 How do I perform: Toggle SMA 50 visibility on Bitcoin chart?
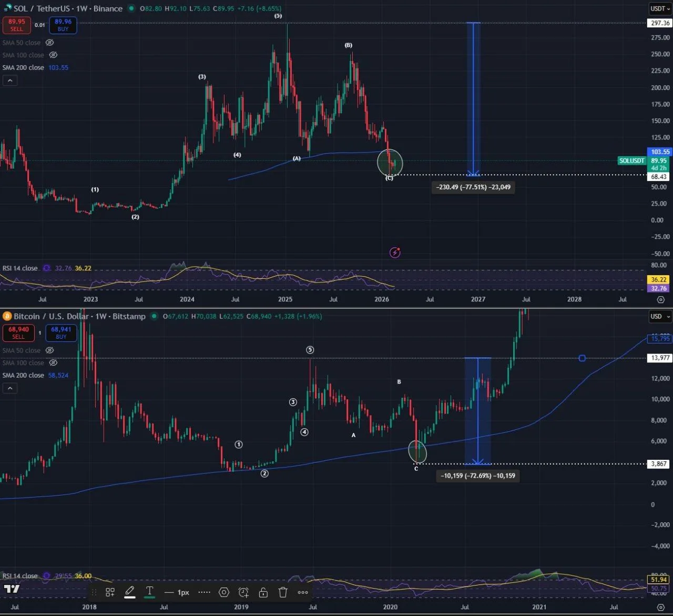pyautogui.click(x=49, y=350)
